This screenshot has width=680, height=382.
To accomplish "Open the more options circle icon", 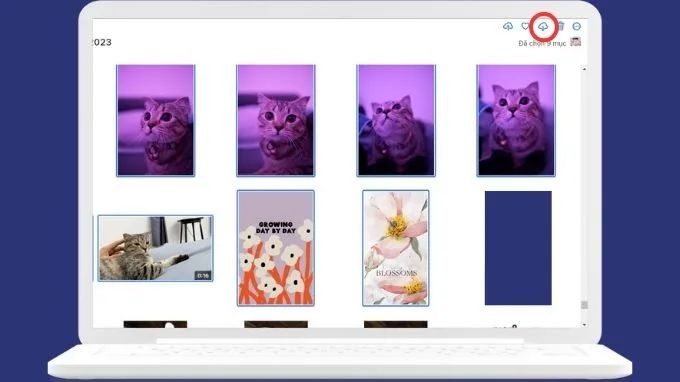I will [x=576, y=26].
